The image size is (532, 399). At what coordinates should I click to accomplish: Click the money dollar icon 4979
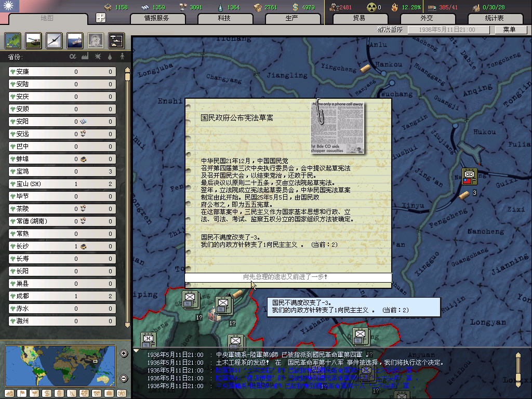295,7
